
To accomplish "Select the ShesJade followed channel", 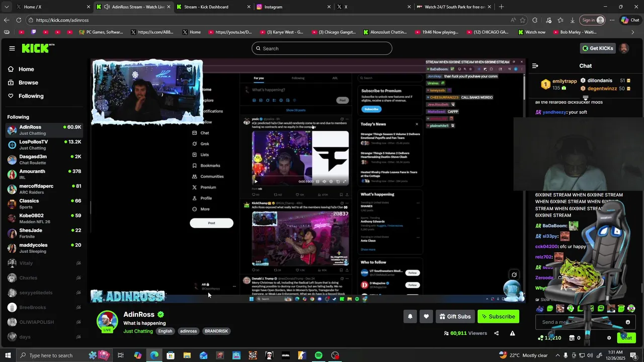I will click(x=45, y=233).
